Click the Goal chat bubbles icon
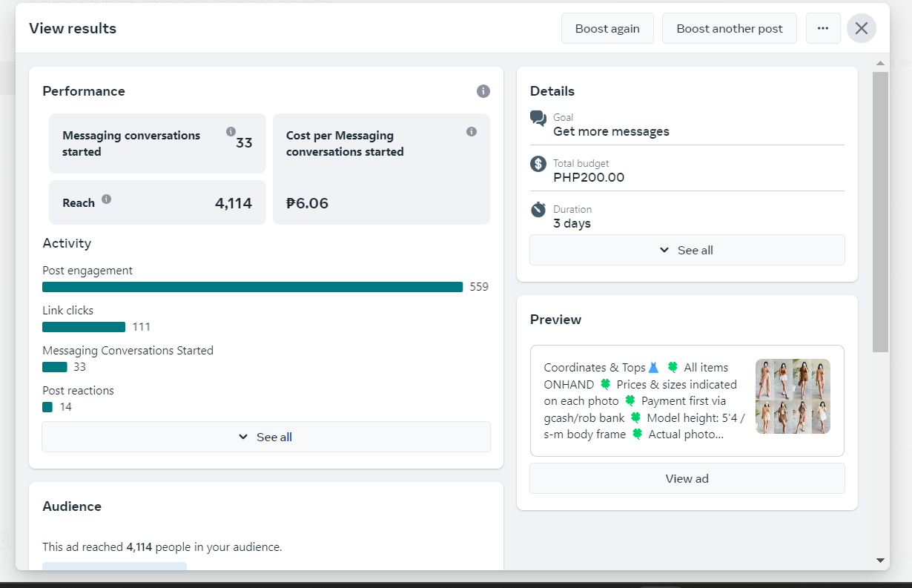The width and height of the screenshot is (912, 588). click(538, 118)
